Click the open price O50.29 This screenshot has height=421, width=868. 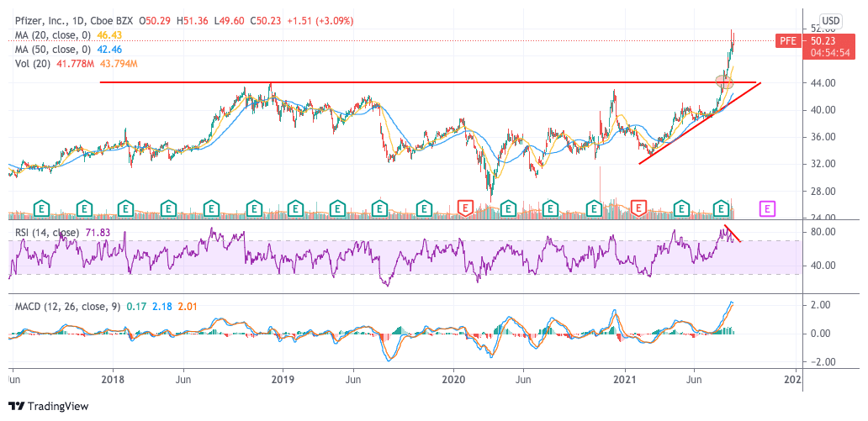tap(156, 21)
